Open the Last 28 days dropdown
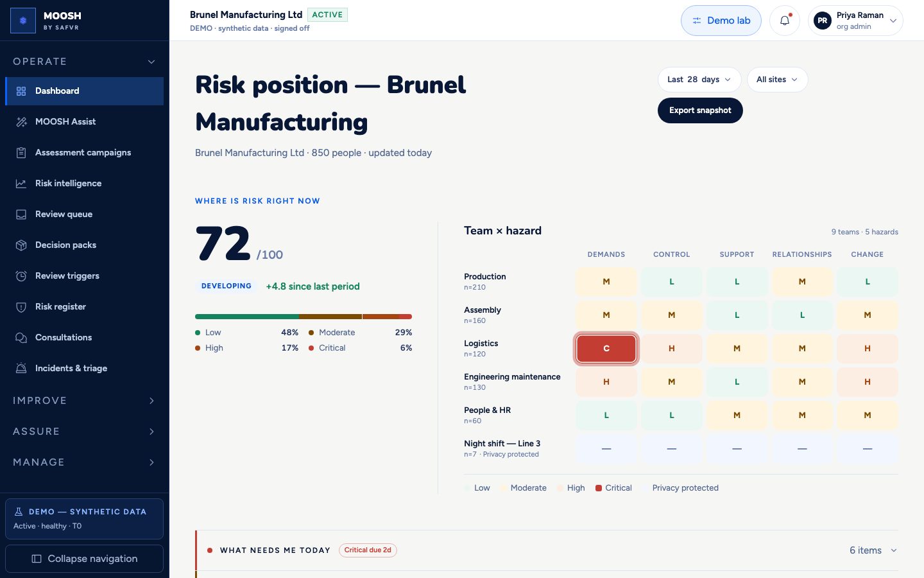The image size is (924, 578). [x=699, y=80]
